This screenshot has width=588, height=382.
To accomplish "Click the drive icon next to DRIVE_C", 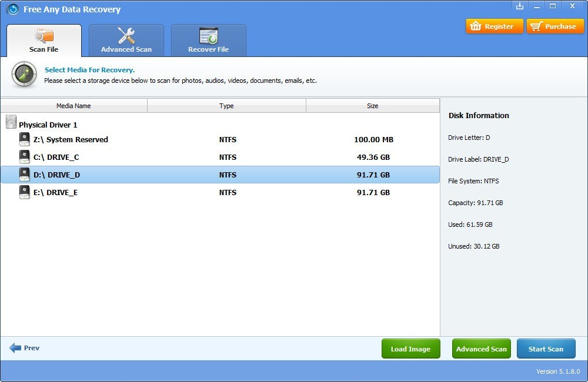I will pos(25,156).
